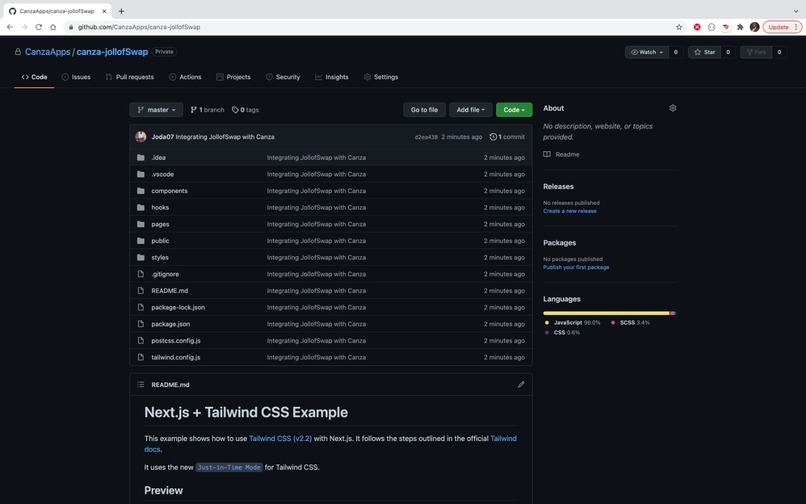This screenshot has width=806, height=504.
Task: Click the Joda07 author name
Action: [162, 137]
